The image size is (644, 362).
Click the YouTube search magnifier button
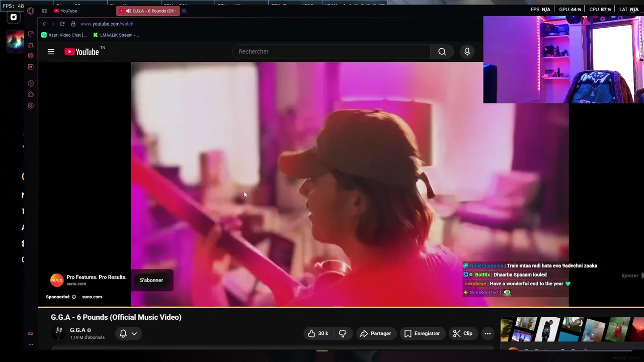pos(442,51)
